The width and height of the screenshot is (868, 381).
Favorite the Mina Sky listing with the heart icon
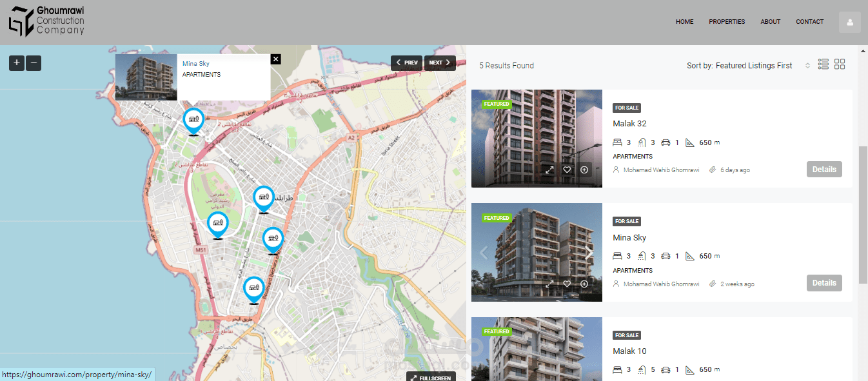567,284
